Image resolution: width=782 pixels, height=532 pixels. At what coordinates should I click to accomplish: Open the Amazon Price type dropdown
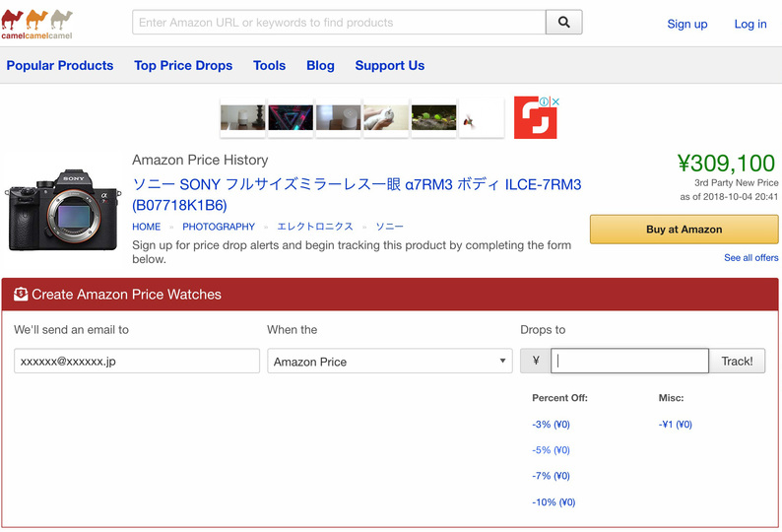click(x=389, y=361)
